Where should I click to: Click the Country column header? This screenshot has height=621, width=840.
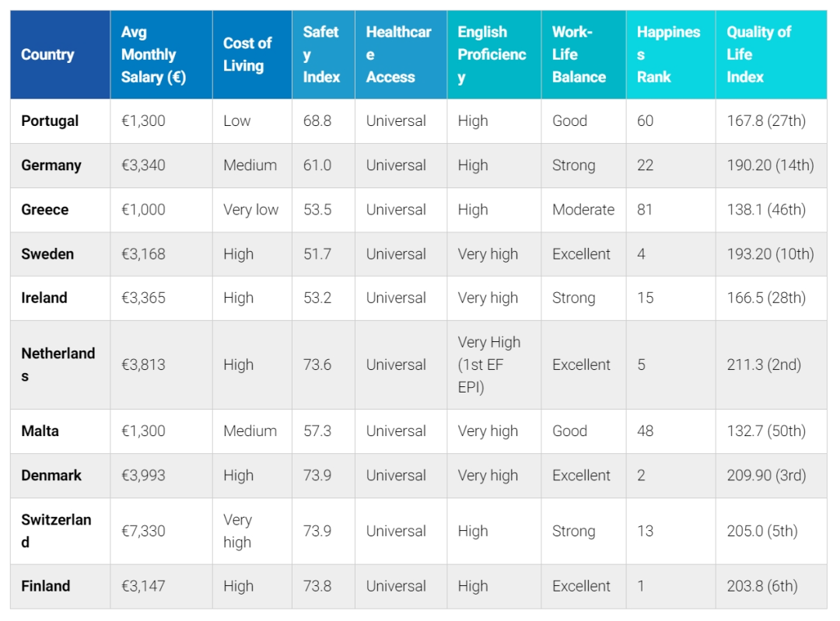(x=60, y=54)
